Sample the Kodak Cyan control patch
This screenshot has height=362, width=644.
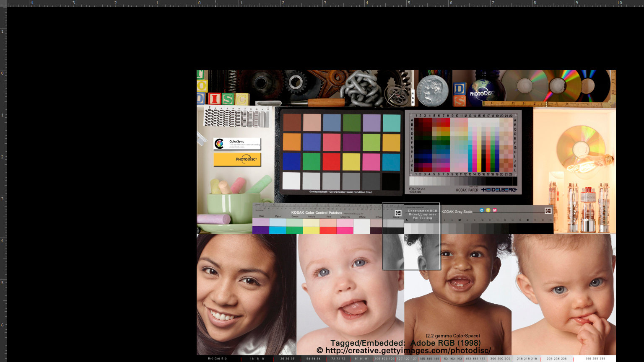(x=278, y=230)
